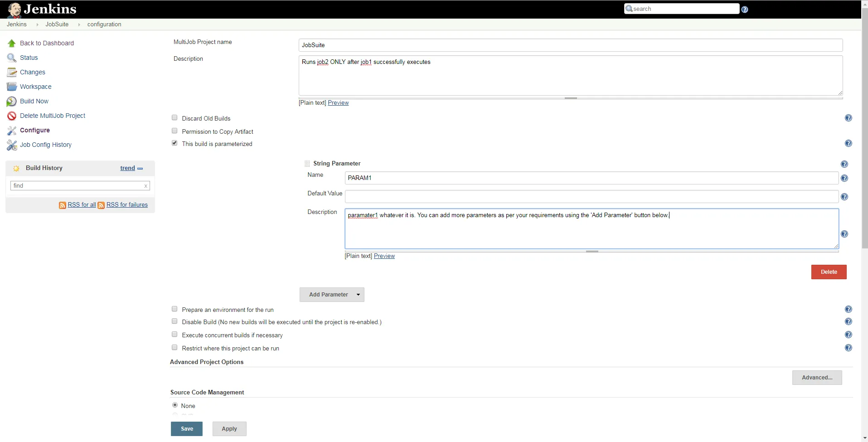Open the Changes page link

[32, 72]
